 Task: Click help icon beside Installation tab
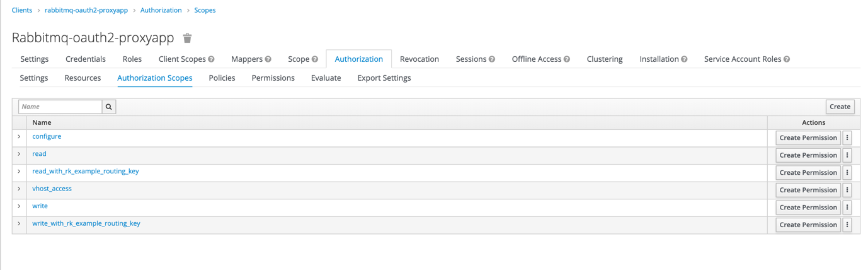684,59
